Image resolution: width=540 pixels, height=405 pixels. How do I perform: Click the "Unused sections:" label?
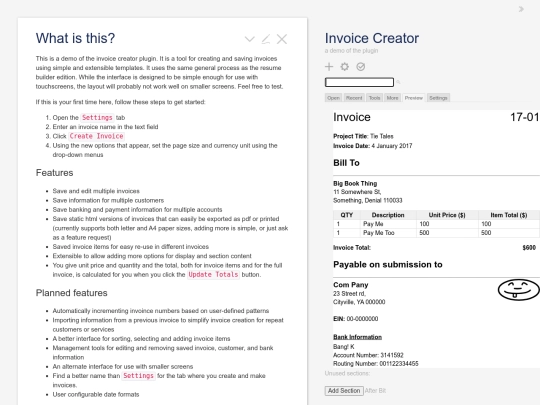tap(347, 373)
